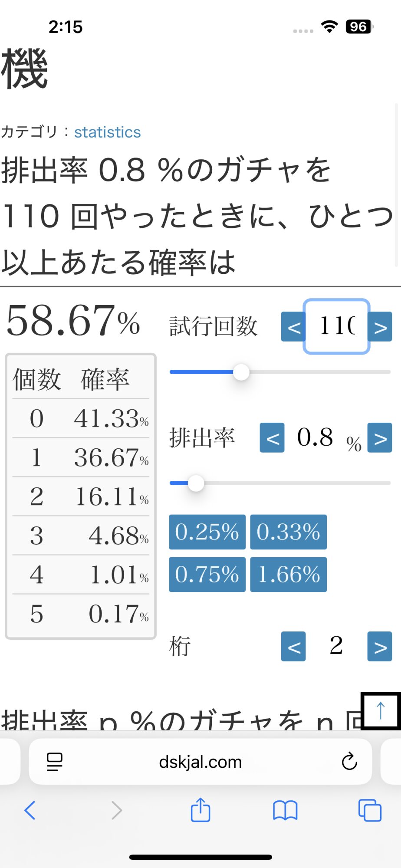Increase 試行回数 with right arrow
401x868 pixels.
coord(380,327)
